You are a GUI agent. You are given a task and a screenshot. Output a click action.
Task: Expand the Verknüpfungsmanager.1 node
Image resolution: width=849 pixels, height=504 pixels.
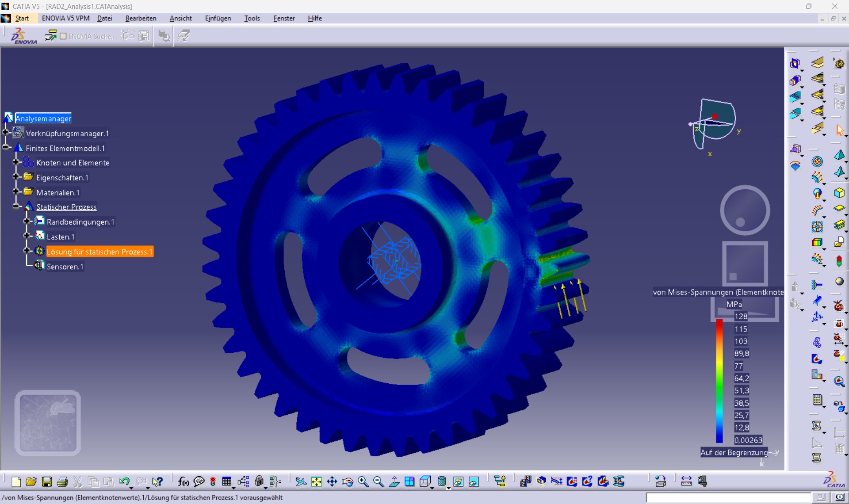5,132
